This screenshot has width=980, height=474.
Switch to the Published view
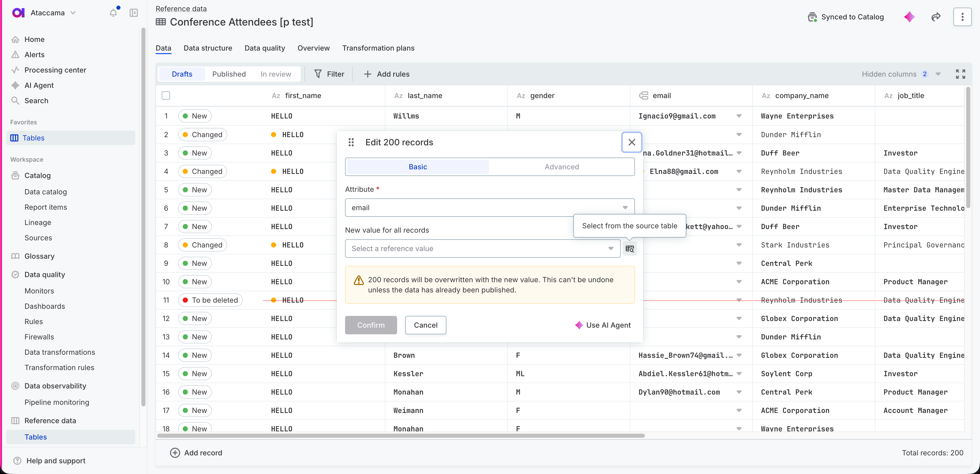coord(229,74)
